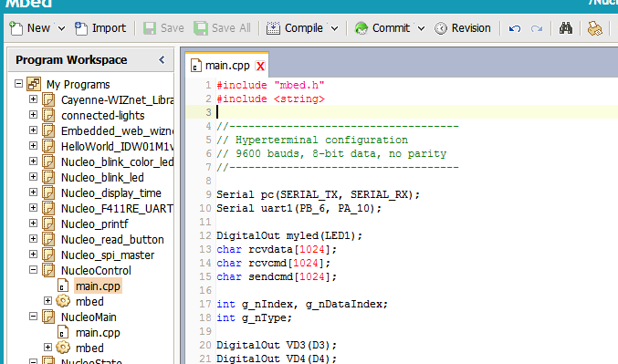618x364 pixels.
Task: Click the Cayenne-WIZnet_Library program icon
Action: tap(48, 99)
